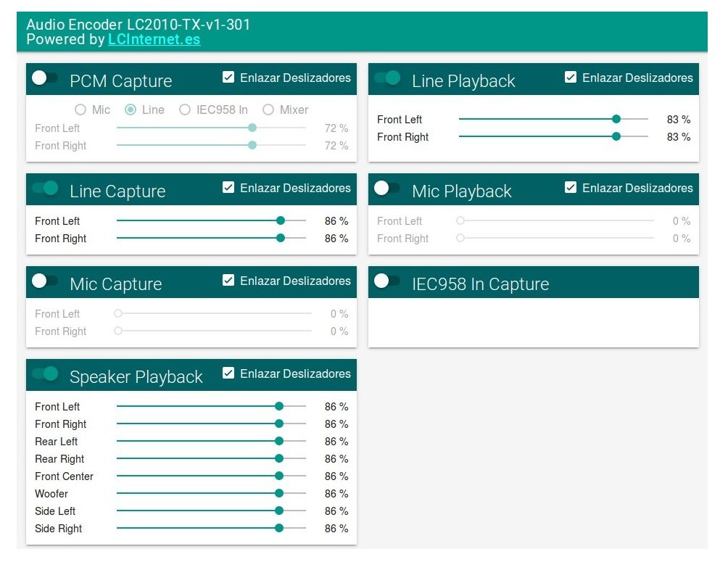The image size is (728, 570).
Task: Click the Speaker Playback Side Right slider handle
Action: pyautogui.click(x=279, y=528)
